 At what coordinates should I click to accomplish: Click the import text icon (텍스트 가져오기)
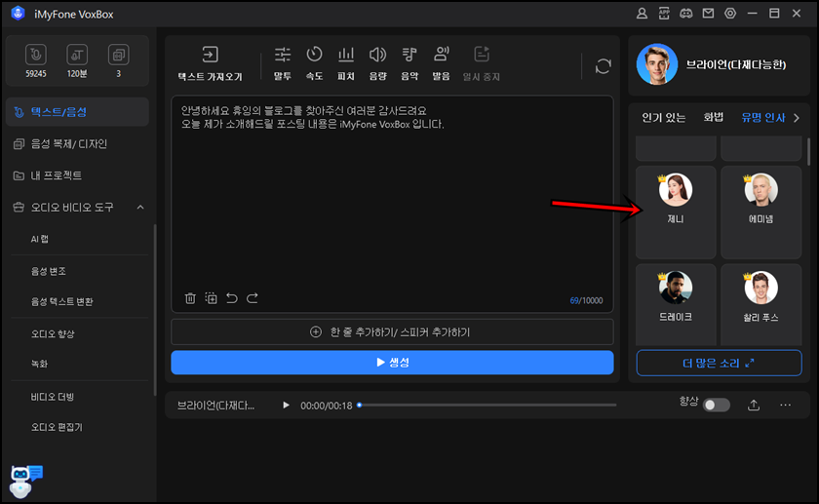[210, 55]
